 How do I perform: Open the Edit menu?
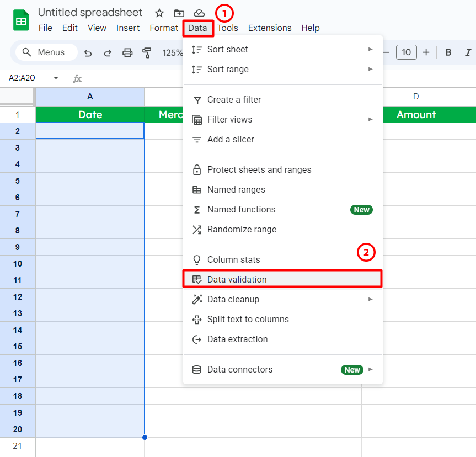pyautogui.click(x=70, y=28)
